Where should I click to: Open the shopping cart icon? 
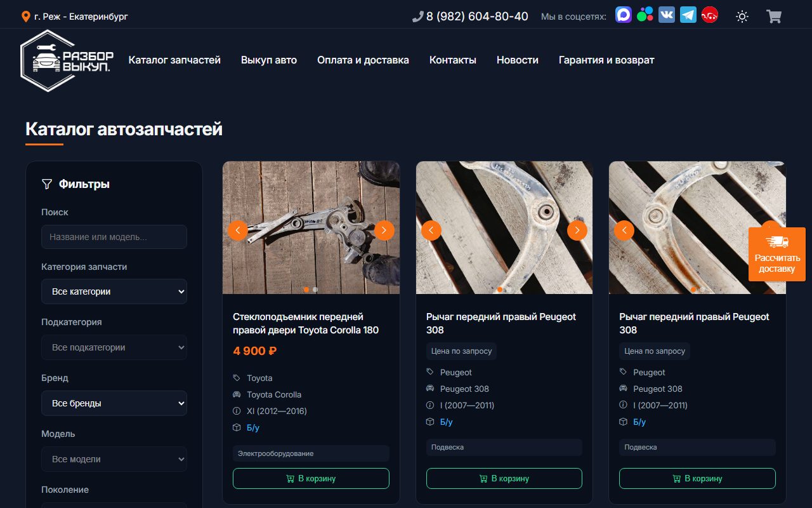pyautogui.click(x=774, y=17)
